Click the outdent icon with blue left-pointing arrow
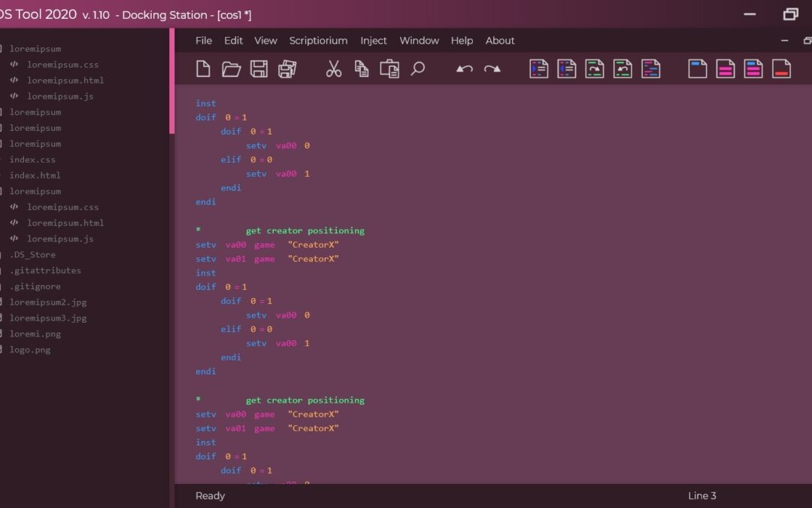Image resolution: width=812 pixels, height=508 pixels. click(567, 68)
